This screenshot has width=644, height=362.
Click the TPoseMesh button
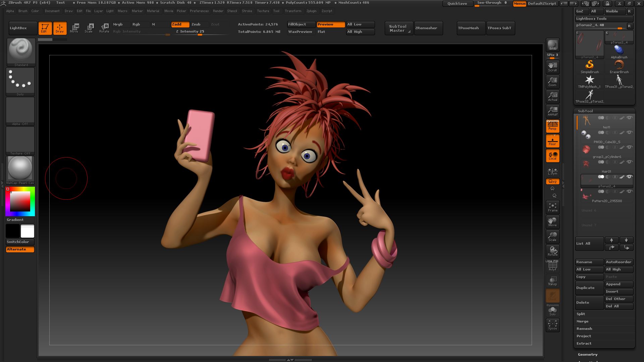[x=471, y=28]
